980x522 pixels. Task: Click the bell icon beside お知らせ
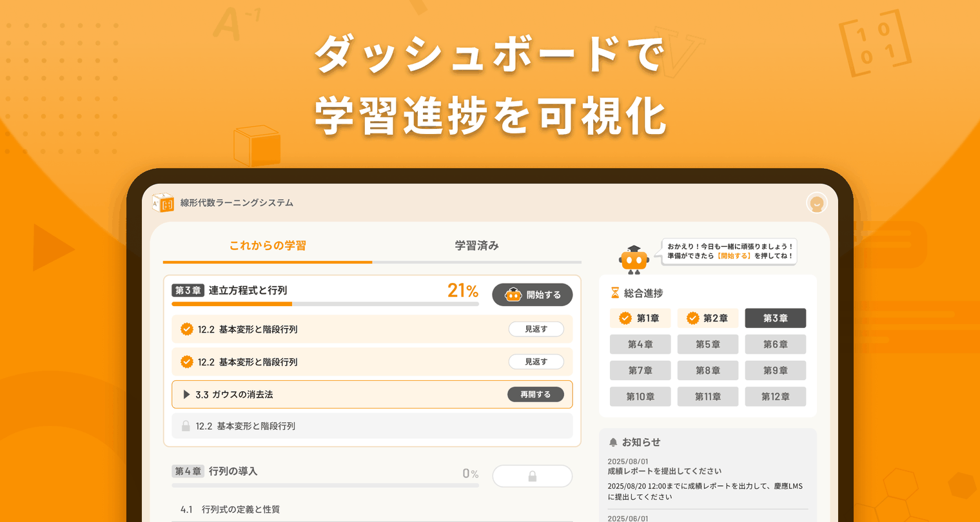[613, 442]
